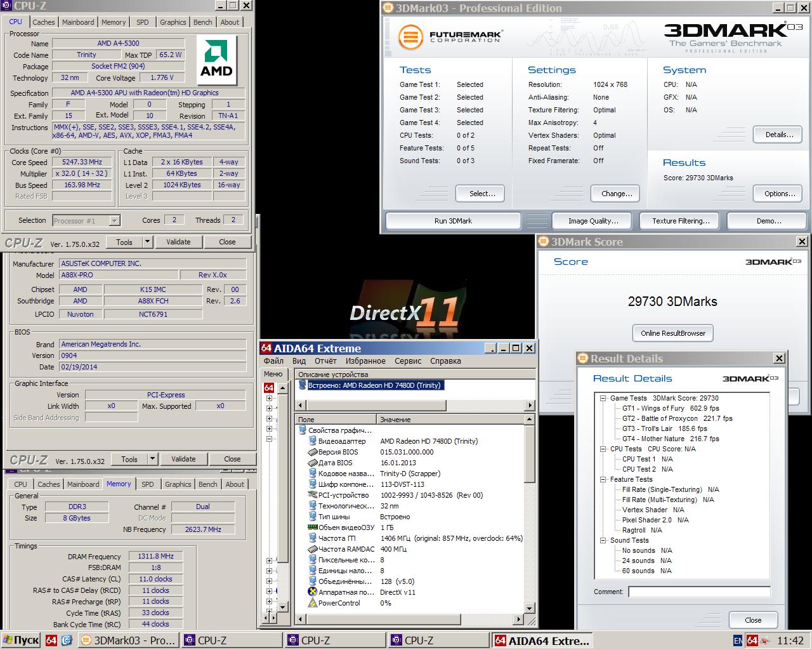
Task: Click Run 3DMark button
Action: click(453, 221)
